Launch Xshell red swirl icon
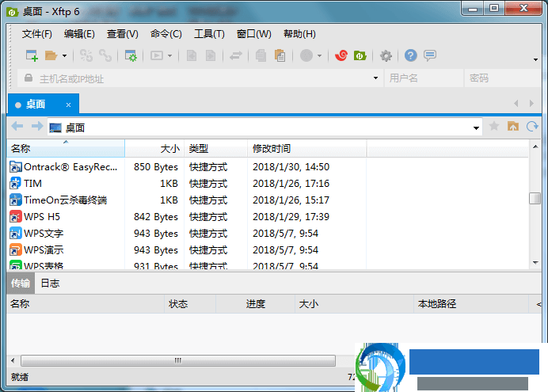The image size is (548, 392). [341, 55]
